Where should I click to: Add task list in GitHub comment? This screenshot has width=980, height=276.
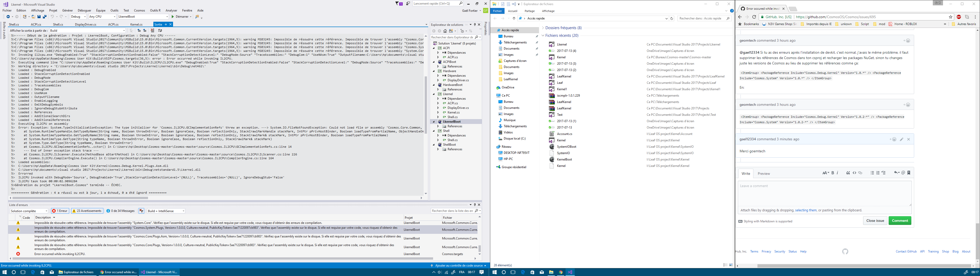pyautogui.click(x=884, y=173)
